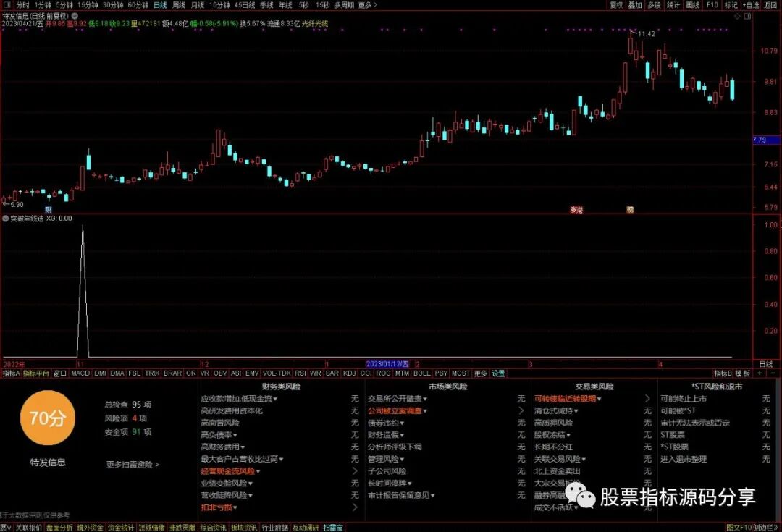Click the round icon before 突破年线选

[6, 219]
